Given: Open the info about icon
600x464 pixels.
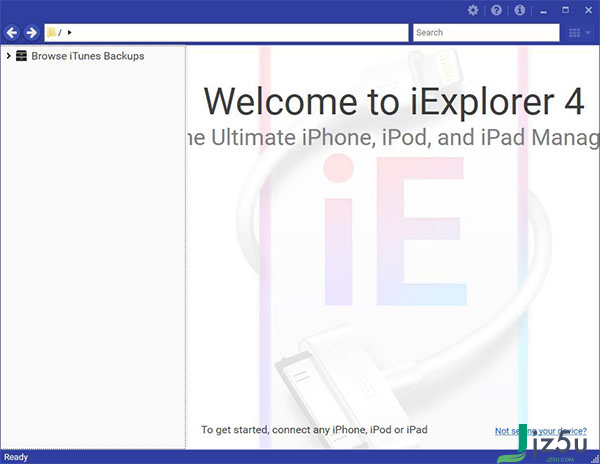Looking at the screenshot, I should 520,10.
